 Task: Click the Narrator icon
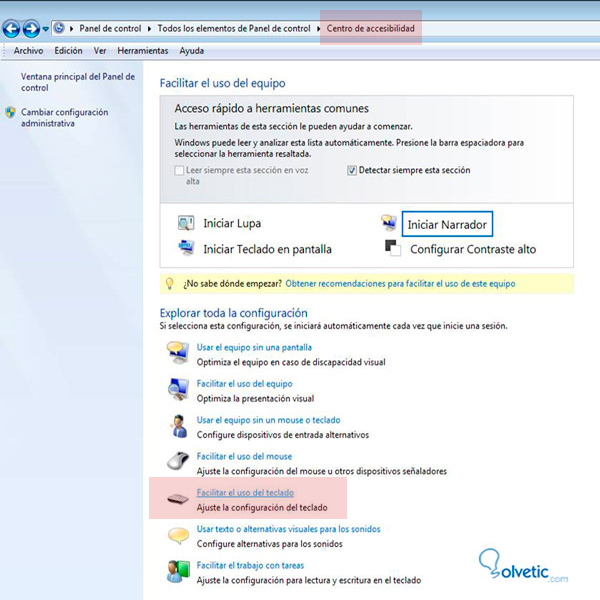[389, 223]
